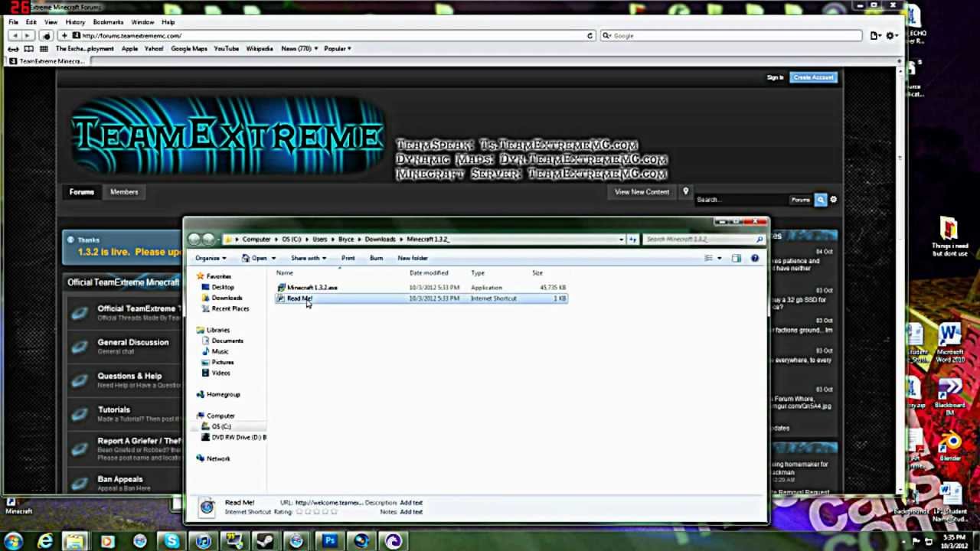
Task: Click the Forums tab on the website
Action: point(82,192)
